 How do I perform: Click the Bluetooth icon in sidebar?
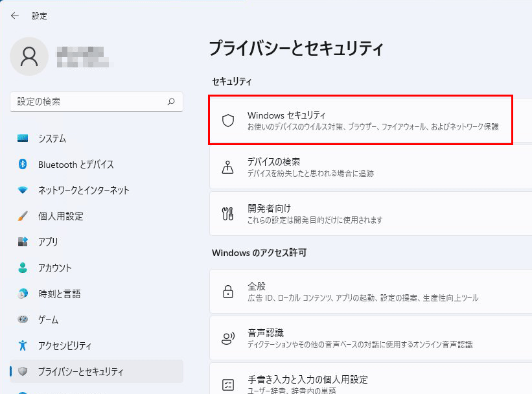[x=23, y=164]
